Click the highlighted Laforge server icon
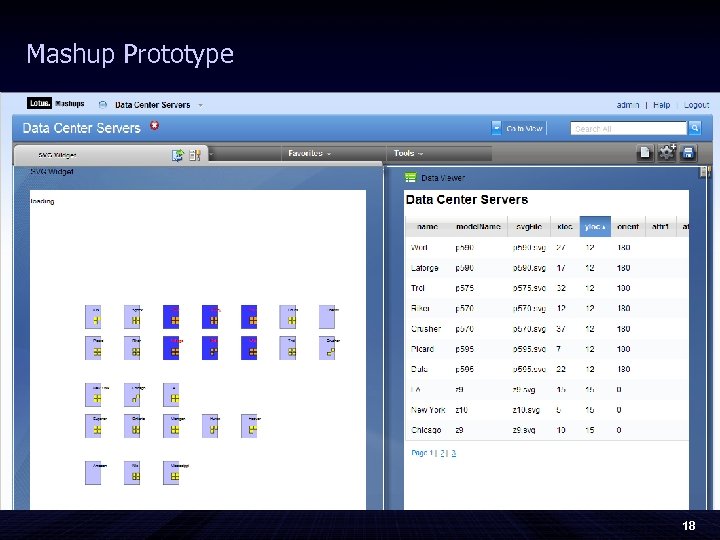The height and width of the screenshot is (540, 720). pyautogui.click(x=171, y=348)
